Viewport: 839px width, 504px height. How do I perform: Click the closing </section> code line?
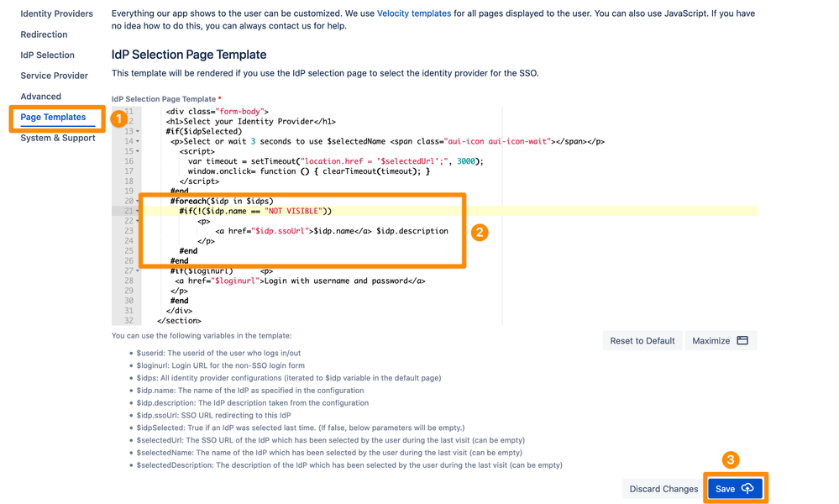tap(179, 321)
